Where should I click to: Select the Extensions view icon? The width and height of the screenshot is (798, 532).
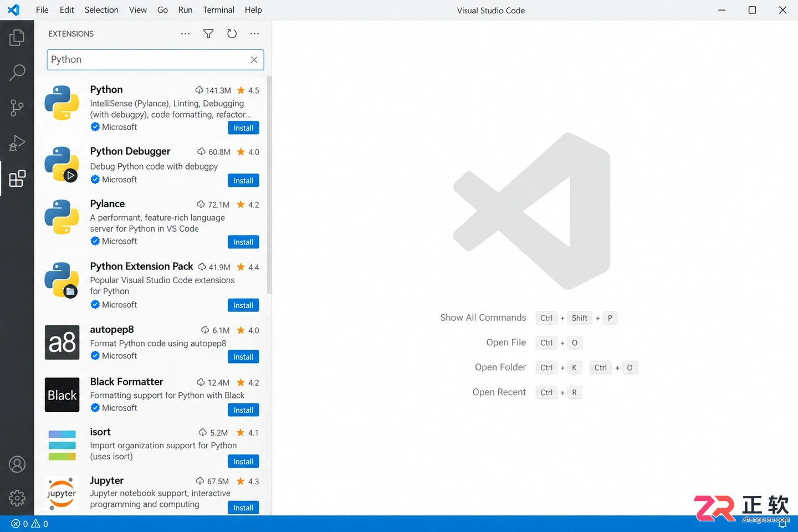pos(17,178)
